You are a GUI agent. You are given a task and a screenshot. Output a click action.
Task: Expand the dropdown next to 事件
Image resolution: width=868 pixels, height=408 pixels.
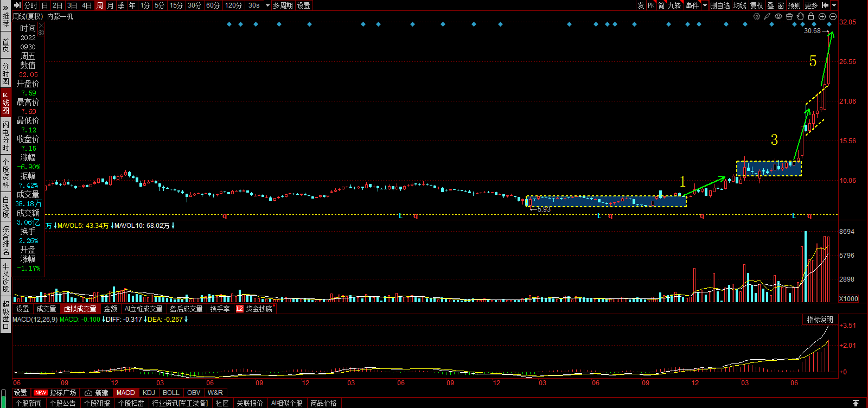coord(705,5)
